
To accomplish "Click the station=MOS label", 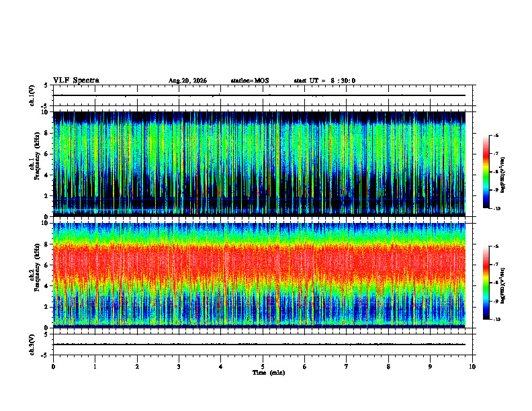I will pos(250,81).
